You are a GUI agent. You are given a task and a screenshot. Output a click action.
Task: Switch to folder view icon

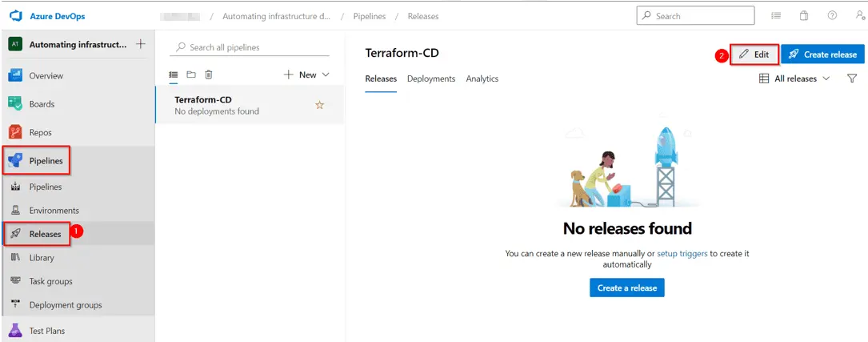point(191,74)
